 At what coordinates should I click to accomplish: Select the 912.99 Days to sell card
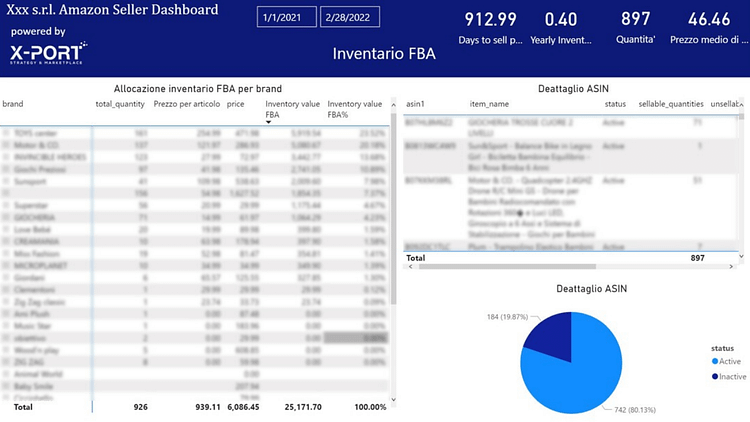(x=490, y=28)
